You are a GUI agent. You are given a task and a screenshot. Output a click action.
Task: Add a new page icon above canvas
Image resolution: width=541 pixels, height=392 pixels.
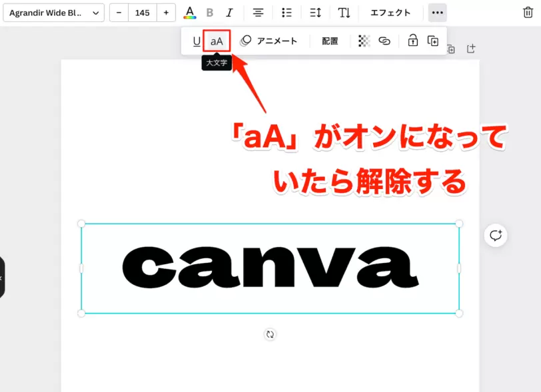pos(471,49)
